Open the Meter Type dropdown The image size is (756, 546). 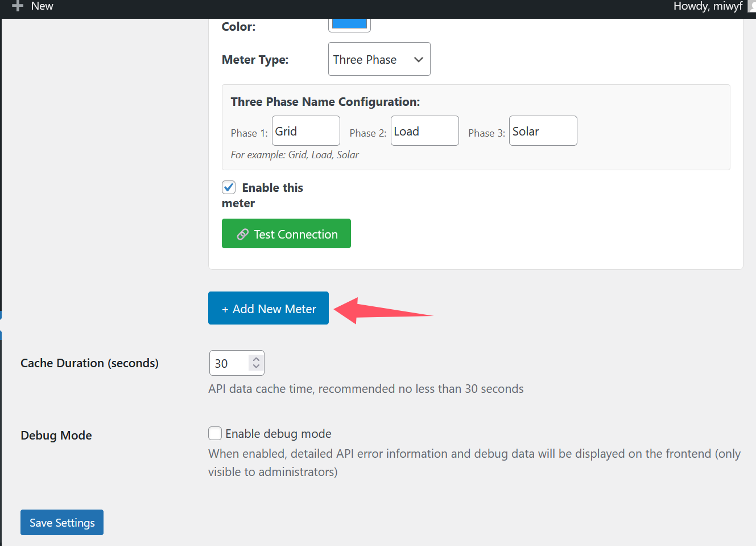(379, 59)
